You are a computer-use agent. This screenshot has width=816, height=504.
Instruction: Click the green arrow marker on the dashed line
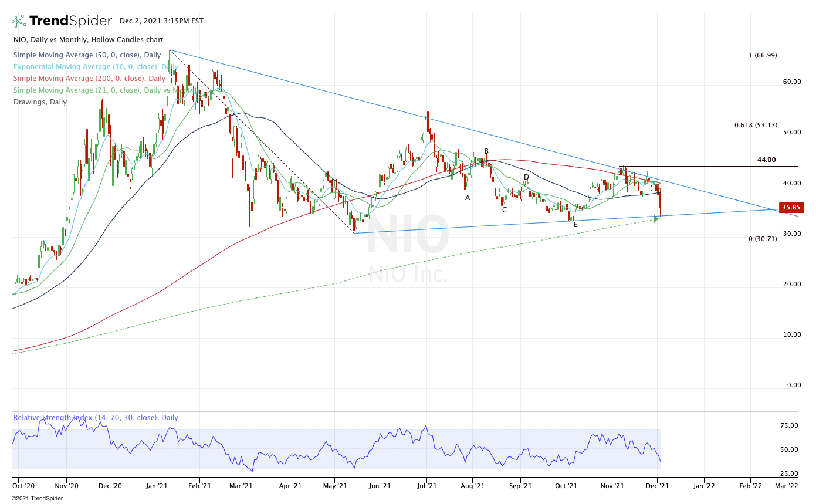(x=657, y=219)
